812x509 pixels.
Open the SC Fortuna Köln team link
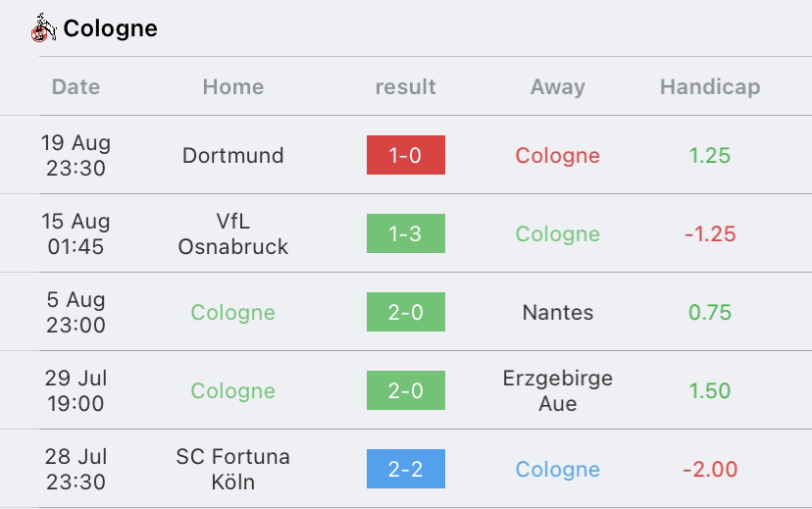[x=233, y=469]
